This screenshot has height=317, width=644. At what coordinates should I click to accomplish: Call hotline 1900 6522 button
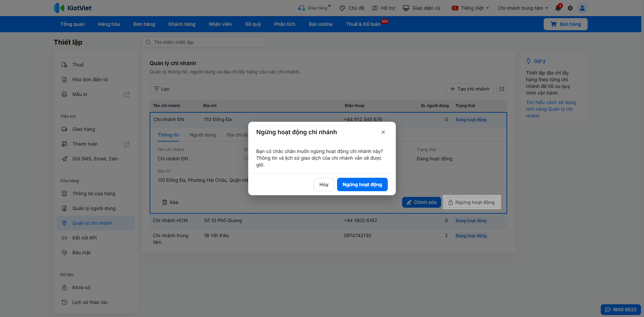(621, 310)
